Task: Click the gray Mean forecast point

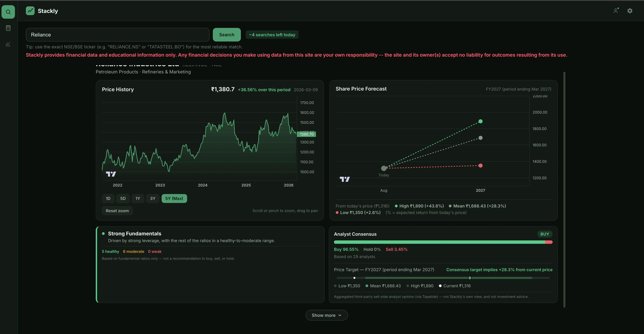Action: tap(481, 138)
